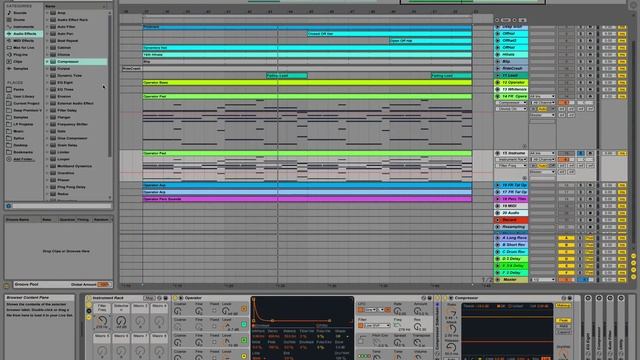Click the Makeup button on Compressor
The height and width of the screenshot is (360, 640).
tap(563, 305)
